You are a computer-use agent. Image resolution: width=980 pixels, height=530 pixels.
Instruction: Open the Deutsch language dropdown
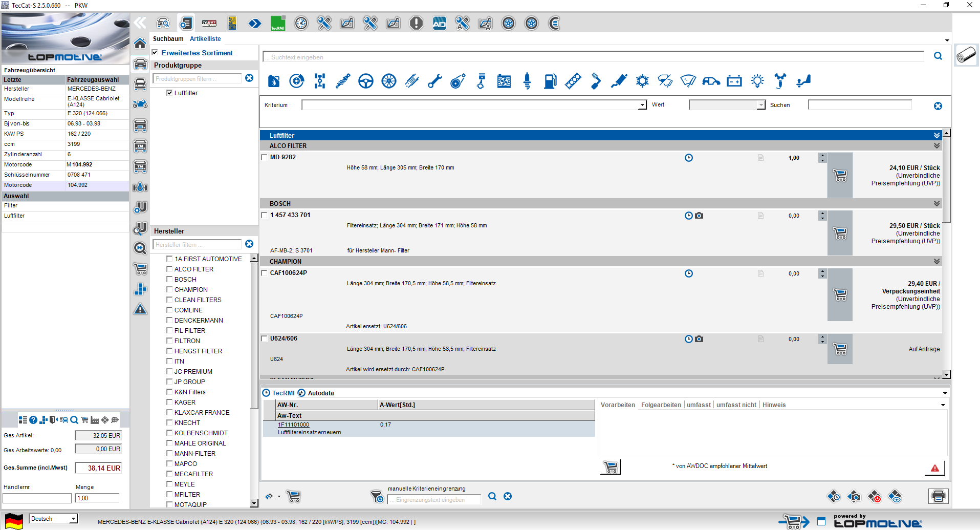pos(73,519)
